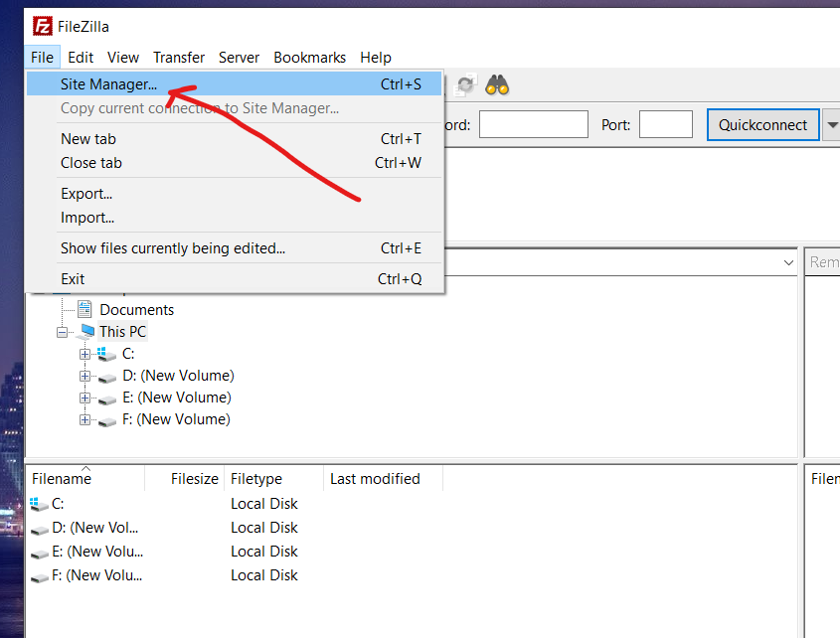
Task: Click the D: drive icon in tree
Action: [x=107, y=377]
